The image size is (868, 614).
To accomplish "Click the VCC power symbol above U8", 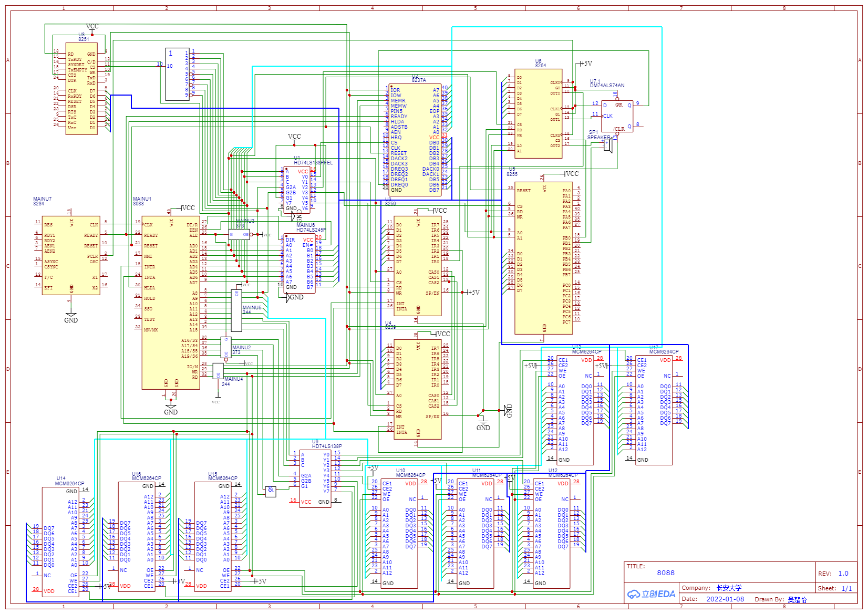I will (92, 25).
